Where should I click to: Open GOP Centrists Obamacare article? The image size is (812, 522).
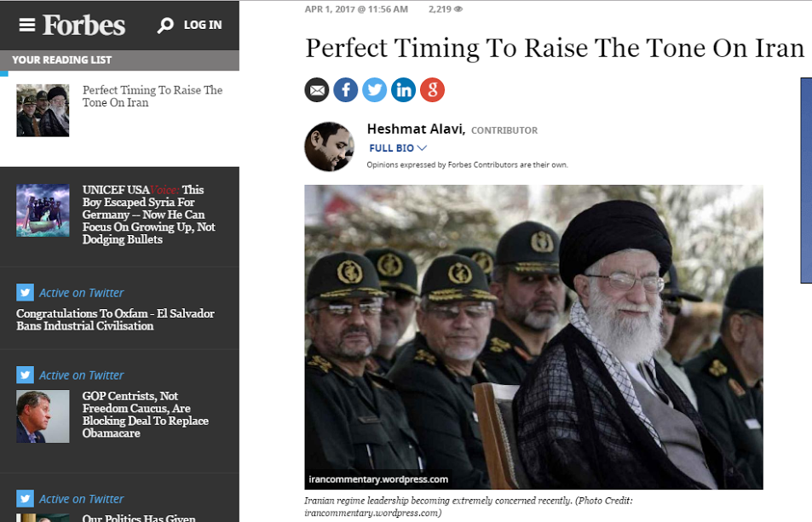[146, 415]
